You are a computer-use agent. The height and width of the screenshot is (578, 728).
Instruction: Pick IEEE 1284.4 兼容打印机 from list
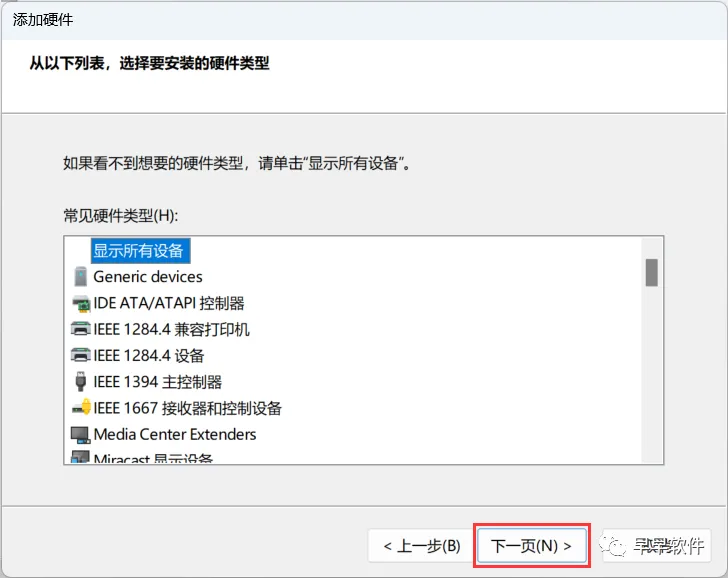click(x=171, y=329)
